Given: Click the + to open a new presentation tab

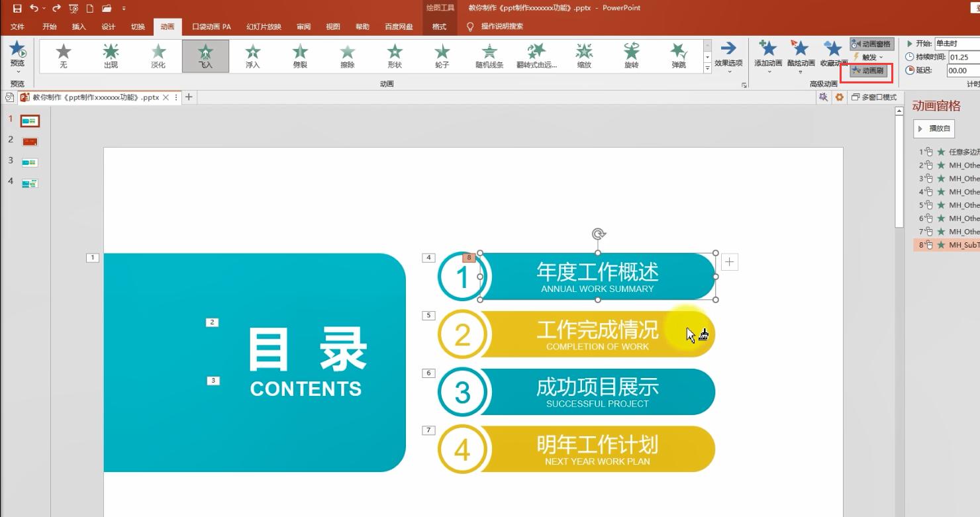Looking at the screenshot, I should tap(189, 97).
